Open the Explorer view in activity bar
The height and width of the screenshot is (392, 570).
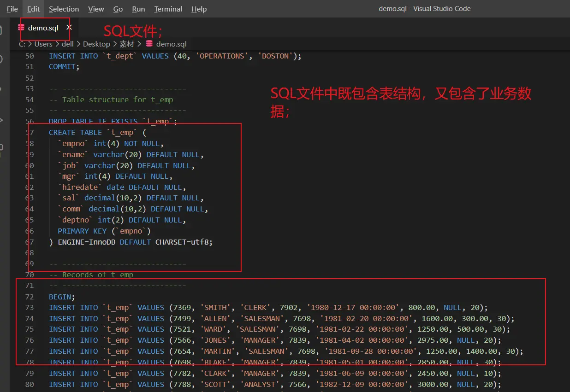click(2, 30)
